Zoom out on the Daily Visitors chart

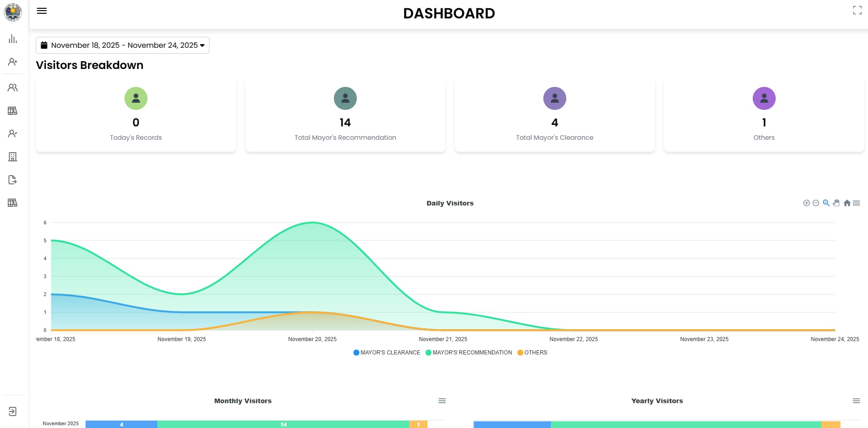pos(816,203)
